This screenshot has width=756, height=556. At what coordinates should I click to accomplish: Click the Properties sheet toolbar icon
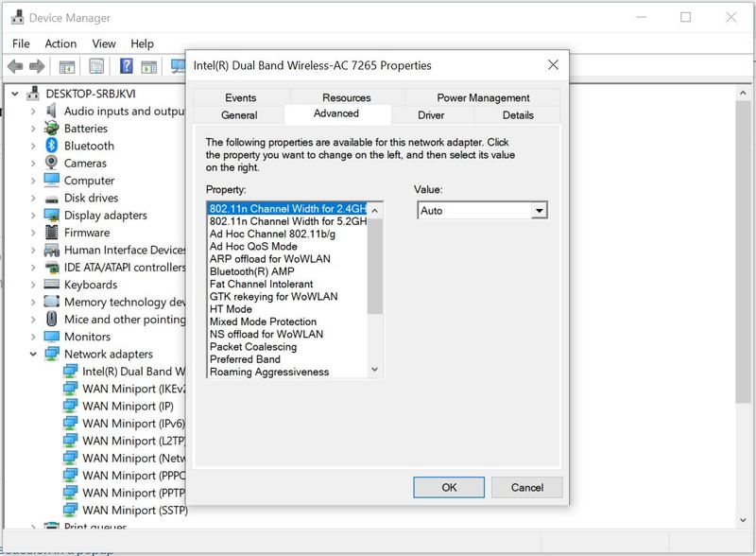click(x=95, y=66)
